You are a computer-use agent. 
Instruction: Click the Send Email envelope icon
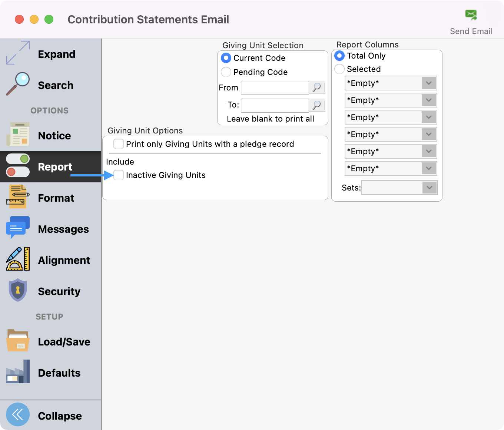point(471,15)
